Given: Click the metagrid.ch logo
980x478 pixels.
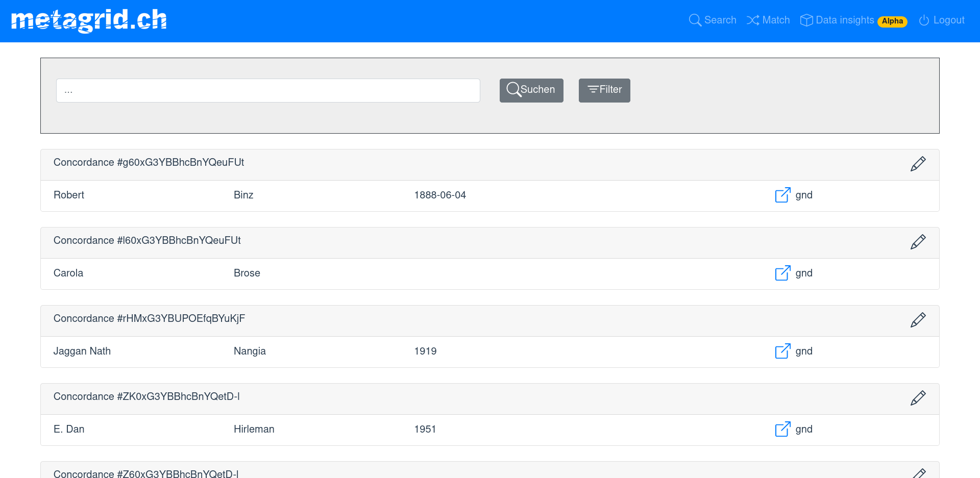Looking at the screenshot, I should coord(88,20).
